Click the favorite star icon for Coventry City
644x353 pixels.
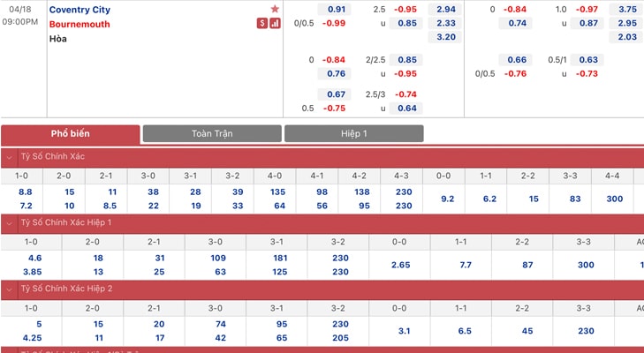pos(275,9)
